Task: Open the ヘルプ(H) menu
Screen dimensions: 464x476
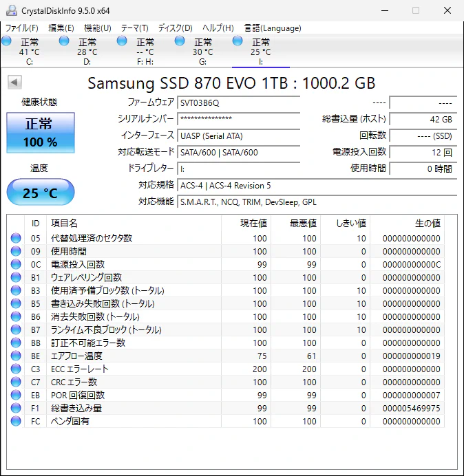Action: point(218,28)
